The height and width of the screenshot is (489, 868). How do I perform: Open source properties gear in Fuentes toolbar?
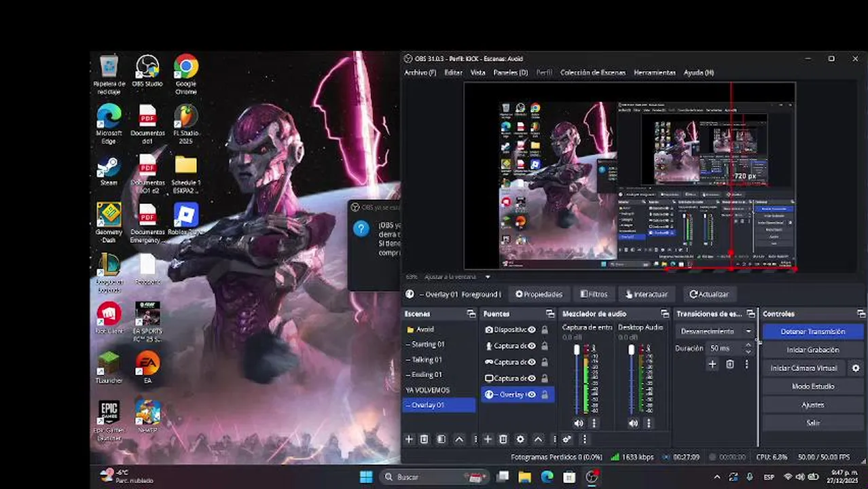click(x=520, y=439)
